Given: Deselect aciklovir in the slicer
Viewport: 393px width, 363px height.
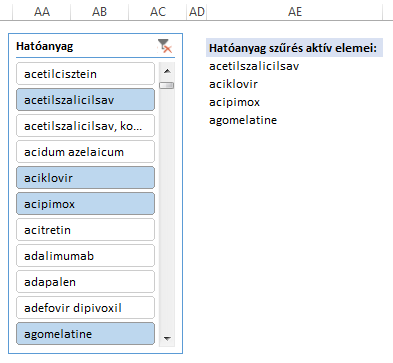Looking at the screenshot, I should 85,178.
